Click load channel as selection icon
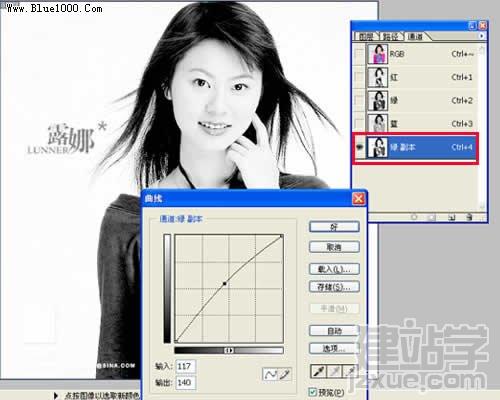The height and width of the screenshot is (400, 500). (414, 217)
